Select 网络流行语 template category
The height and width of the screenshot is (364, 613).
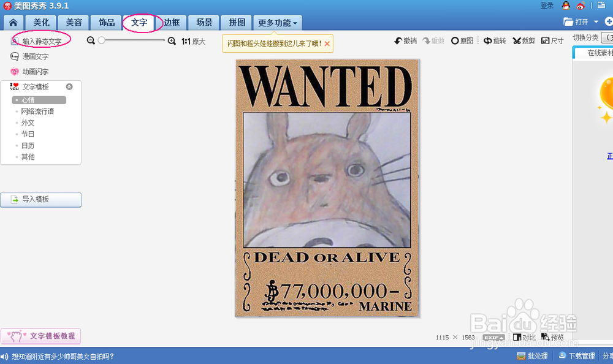coord(37,112)
